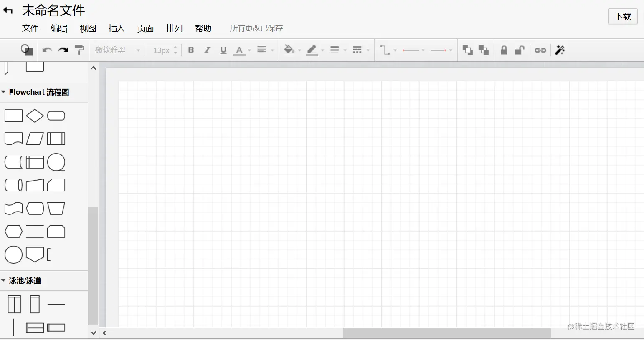Toggle italic text formatting

click(x=207, y=50)
